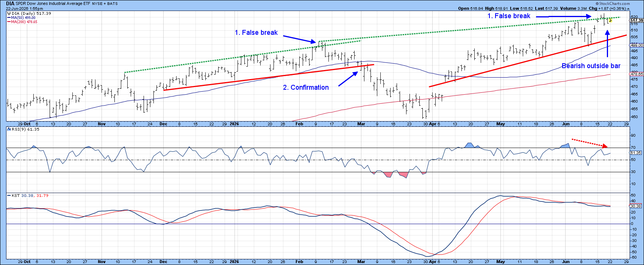Click the -60 label on the KST axis
Screen dimensions: 644x265
633,257
